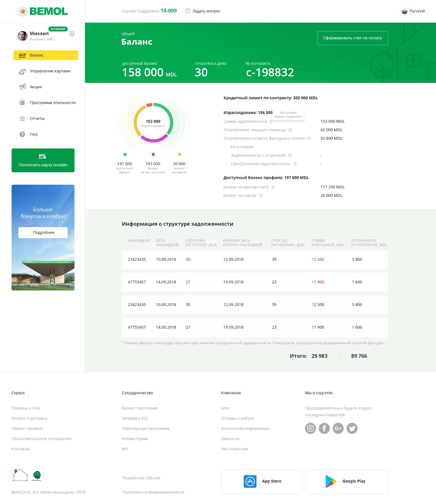The width and height of the screenshot is (436, 504).
Task: Click the purple master-account balance dot
Action: pyautogui.click(x=153, y=154)
